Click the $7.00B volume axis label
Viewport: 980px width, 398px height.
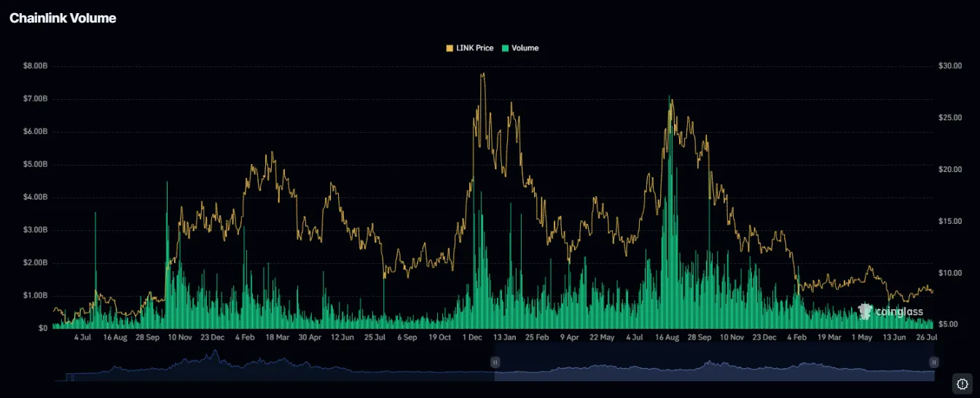36,99
